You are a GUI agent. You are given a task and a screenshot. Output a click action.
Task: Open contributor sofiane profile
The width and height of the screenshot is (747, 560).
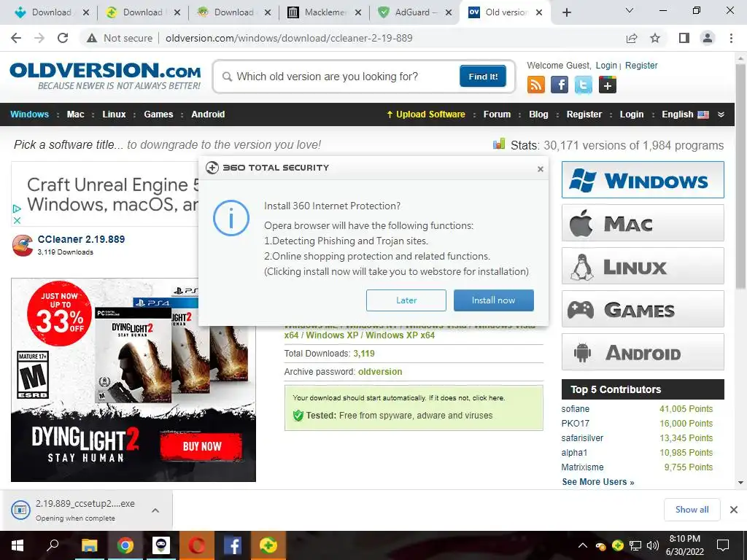[575, 408]
